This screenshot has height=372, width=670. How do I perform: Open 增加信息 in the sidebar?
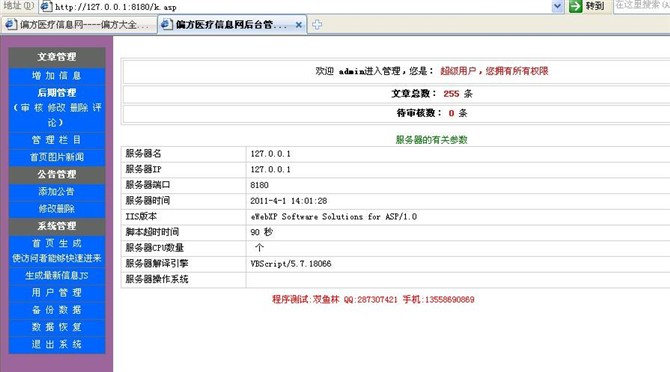click(57, 76)
